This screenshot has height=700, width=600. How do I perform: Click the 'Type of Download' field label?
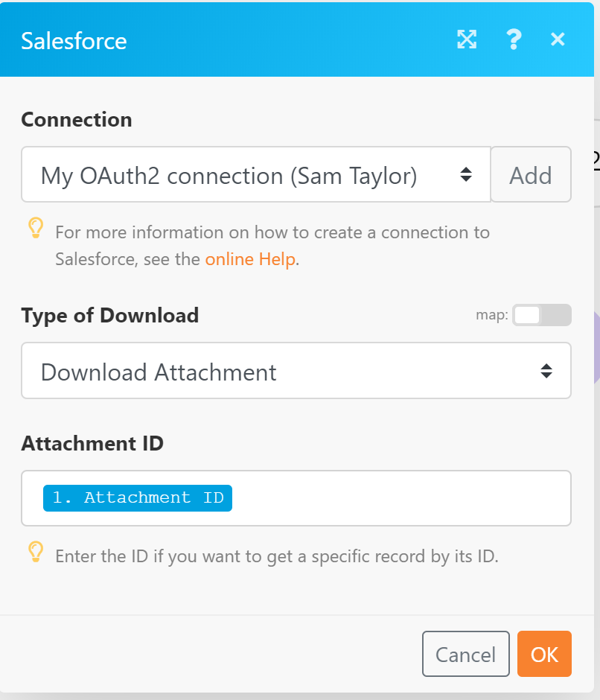click(109, 315)
